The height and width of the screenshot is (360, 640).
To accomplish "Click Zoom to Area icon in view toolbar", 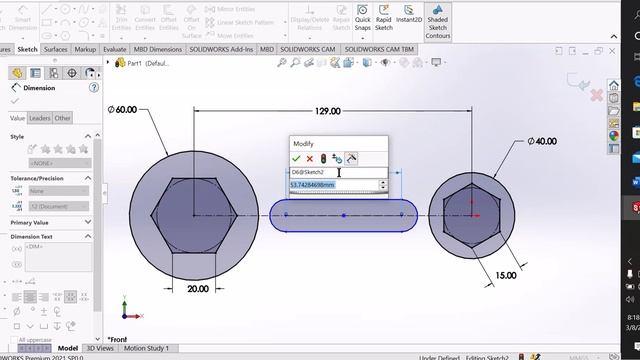I will click(x=295, y=62).
